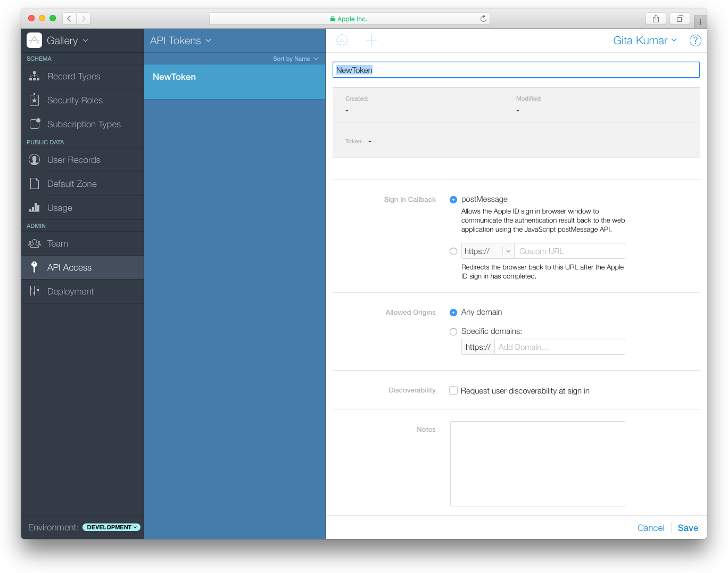Image resolution: width=728 pixels, height=573 pixels.
Task: Click the Record Types hierarchy icon
Action: tap(35, 76)
